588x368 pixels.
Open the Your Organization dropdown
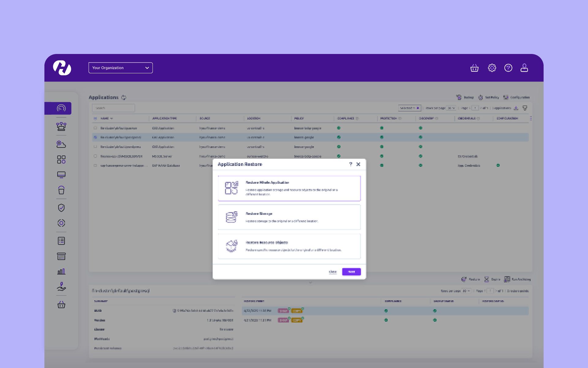tap(121, 68)
